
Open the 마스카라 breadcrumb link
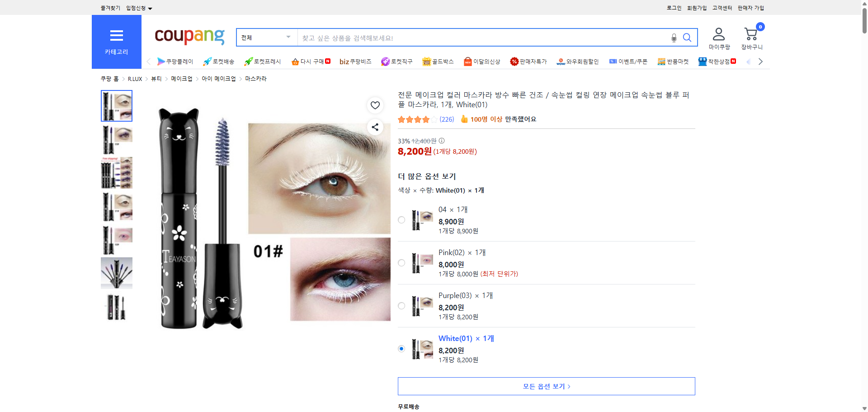click(x=255, y=78)
